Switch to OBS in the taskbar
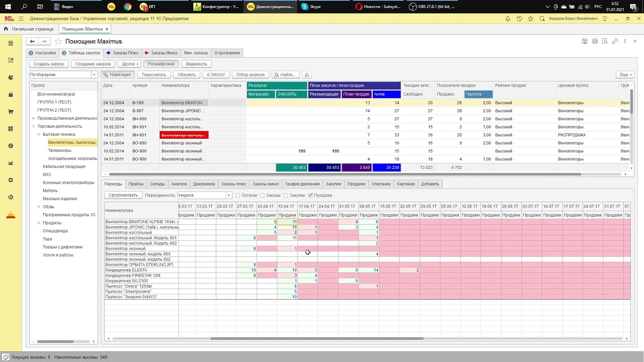This screenshot has width=644, height=362. point(433,7)
